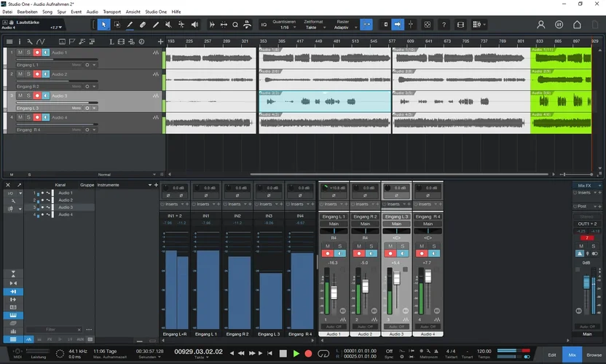606x364 pixels.
Task: Open the Raster Adaptiv dropdown
Action: 342,27
